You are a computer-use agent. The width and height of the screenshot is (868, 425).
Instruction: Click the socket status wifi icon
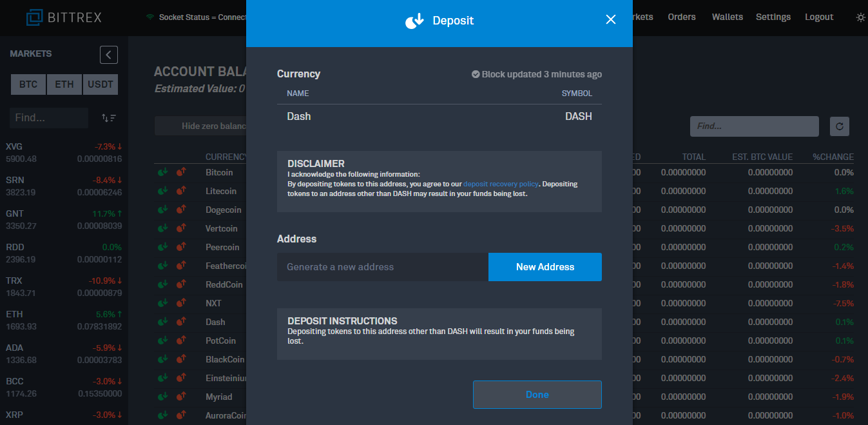tap(150, 17)
